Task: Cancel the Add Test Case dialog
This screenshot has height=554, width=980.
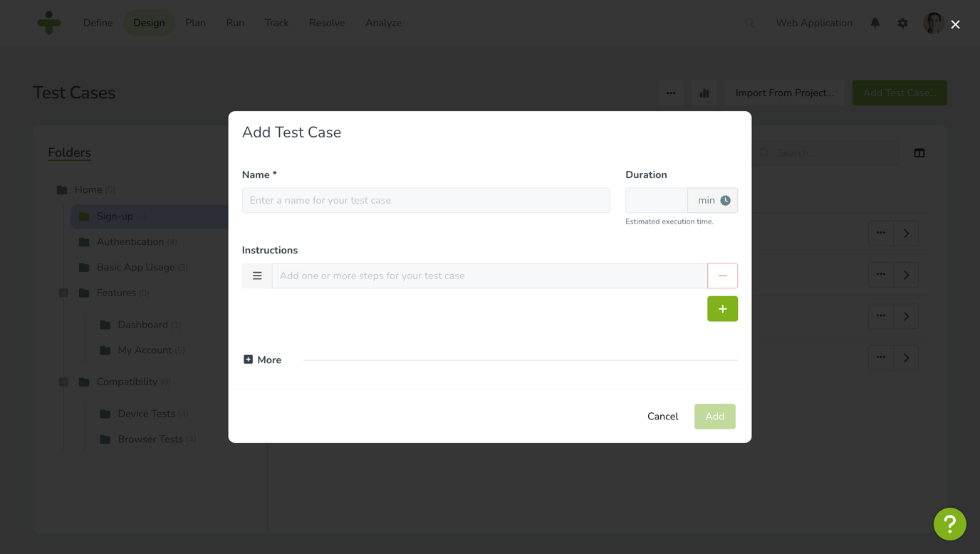Action: pos(662,417)
